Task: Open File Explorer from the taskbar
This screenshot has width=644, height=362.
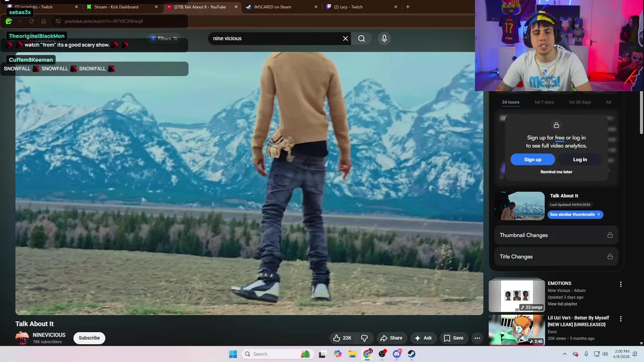Action: click(352, 354)
